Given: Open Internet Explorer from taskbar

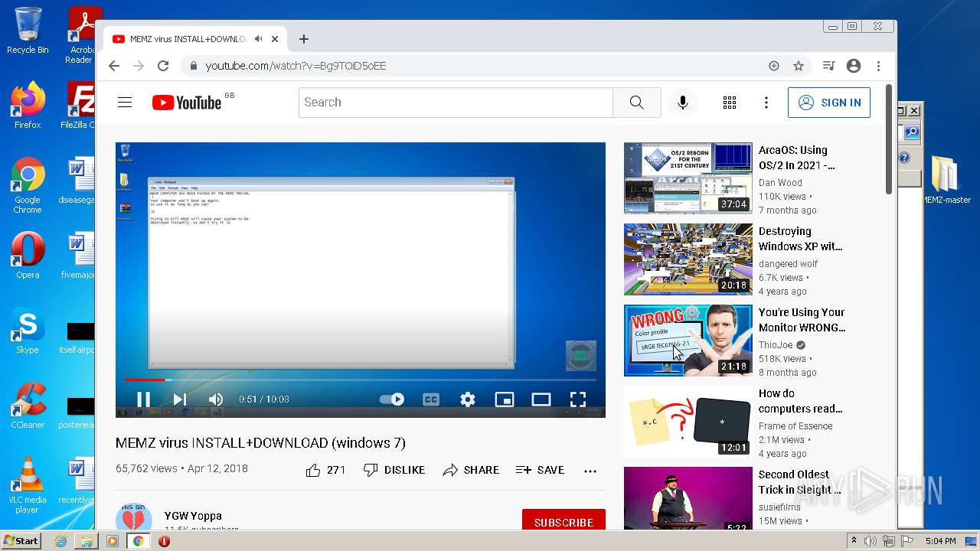Looking at the screenshot, I should point(60,541).
